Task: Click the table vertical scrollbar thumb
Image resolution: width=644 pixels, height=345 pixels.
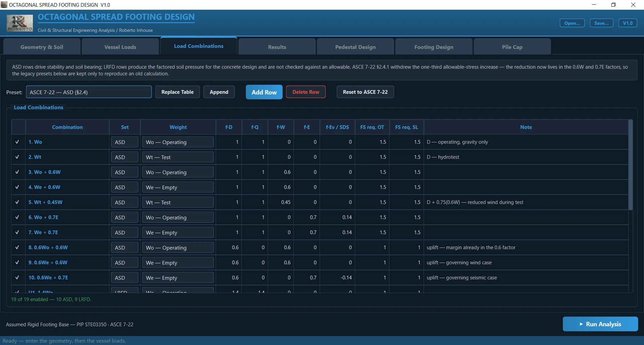Action: point(630,165)
